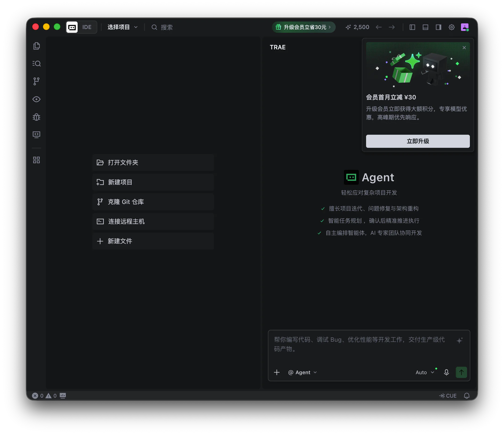Open the Extensions grid icon

click(x=36, y=160)
